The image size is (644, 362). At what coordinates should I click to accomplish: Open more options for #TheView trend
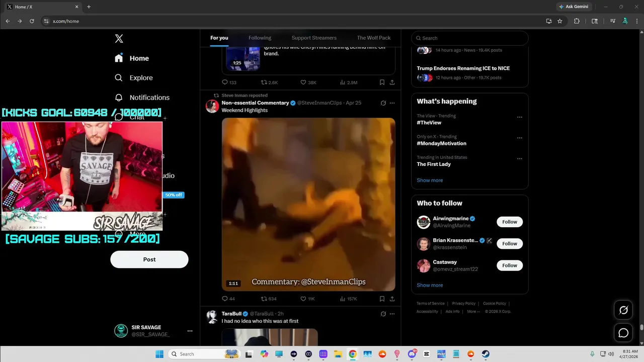coord(520,117)
